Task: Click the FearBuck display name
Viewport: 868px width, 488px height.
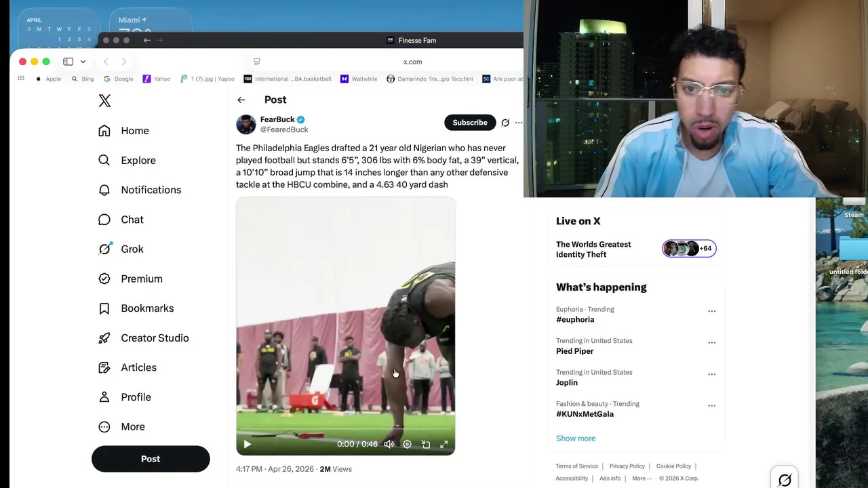Action: (277, 119)
